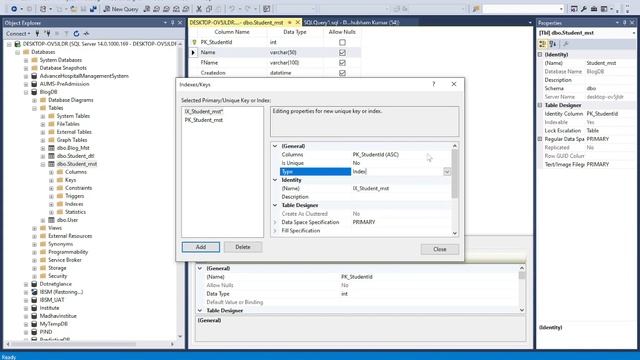640x360 pixels.
Task: Toggle Allow Nulls checkbox for Createdon column
Action: pyautogui.click(x=342, y=73)
